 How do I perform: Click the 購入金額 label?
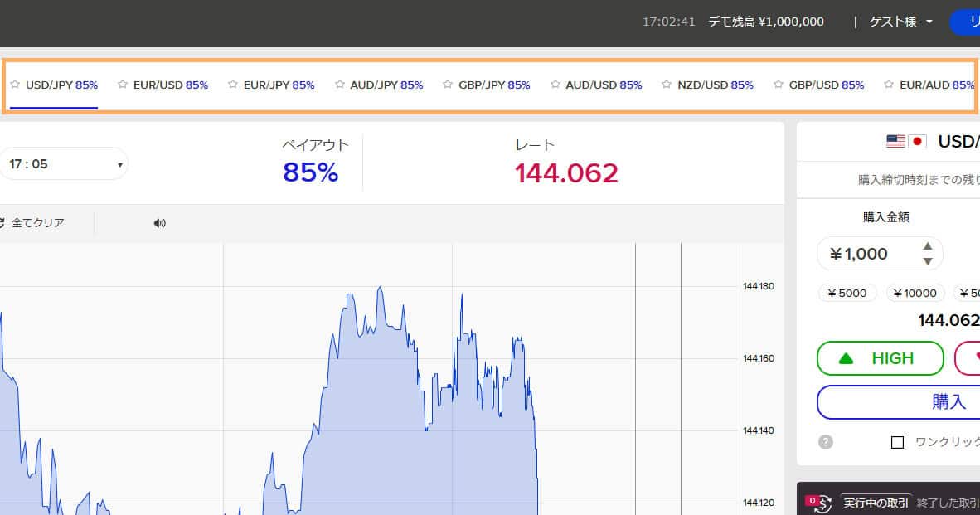[885, 217]
